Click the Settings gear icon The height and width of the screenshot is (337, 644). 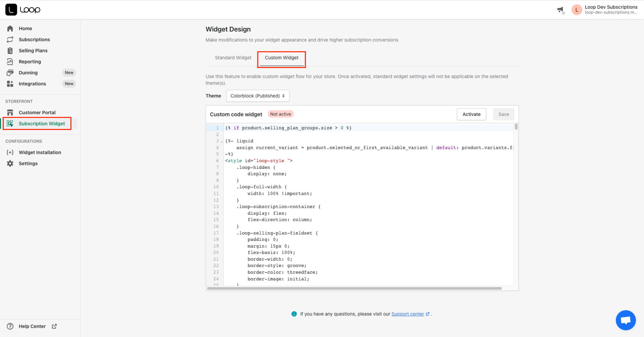tap(10, 163)
